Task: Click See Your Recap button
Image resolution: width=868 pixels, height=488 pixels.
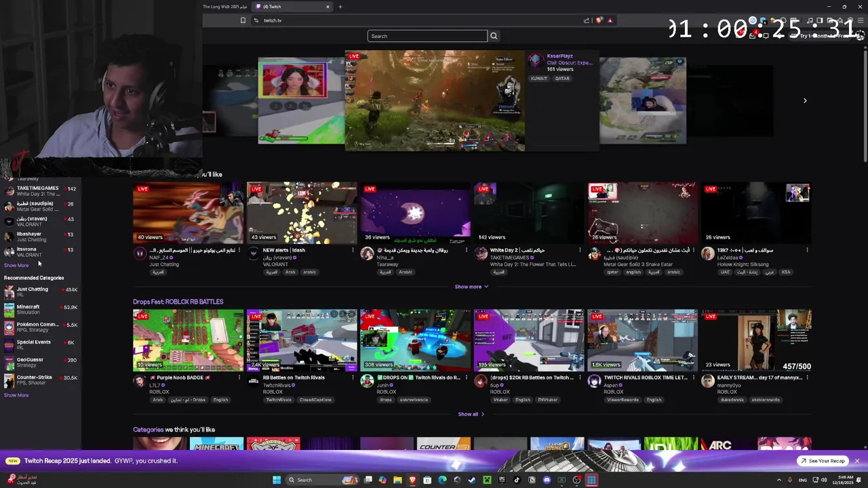Action: point(823,461)
